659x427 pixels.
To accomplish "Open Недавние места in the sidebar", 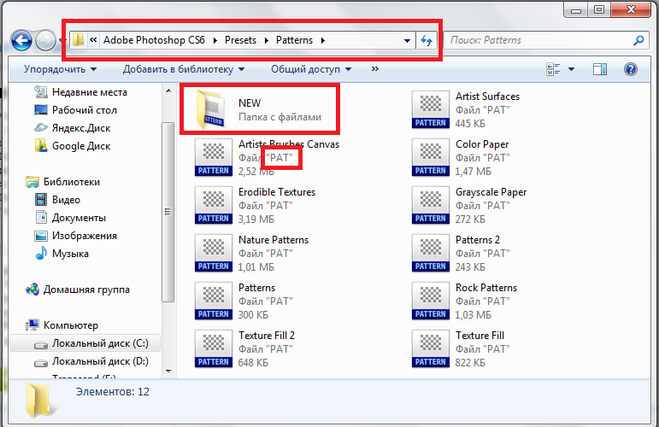I will 80,92.
